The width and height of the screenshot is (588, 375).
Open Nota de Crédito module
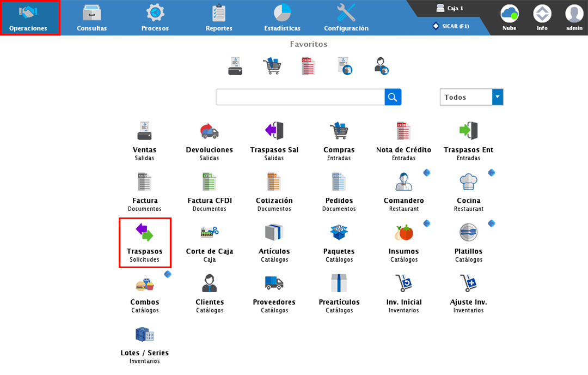click(403, 131)
